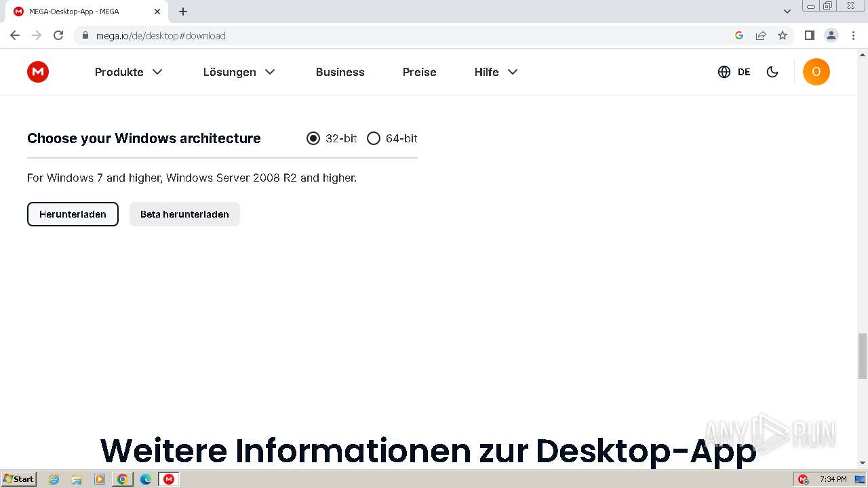Reload the page with the refresh icon
The image size is (868, 488).
(58, 35)
